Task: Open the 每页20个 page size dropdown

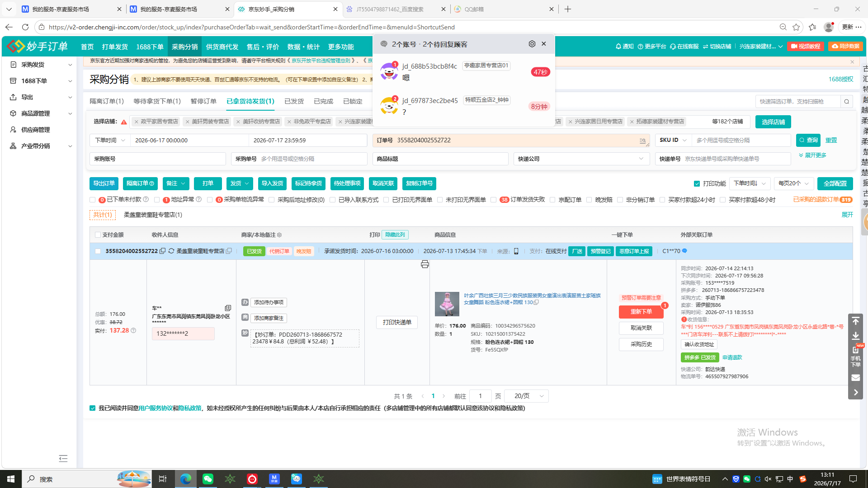Action: [x=794, y=183]
